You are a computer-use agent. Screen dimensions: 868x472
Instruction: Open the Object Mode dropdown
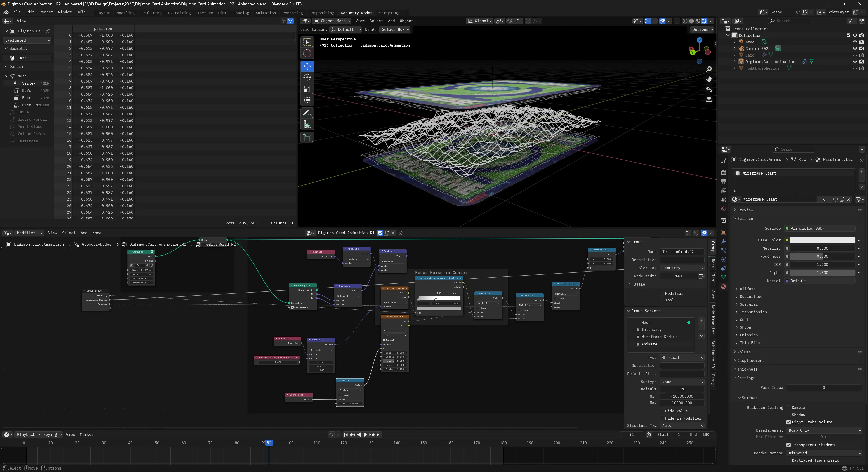coord(332,21)
